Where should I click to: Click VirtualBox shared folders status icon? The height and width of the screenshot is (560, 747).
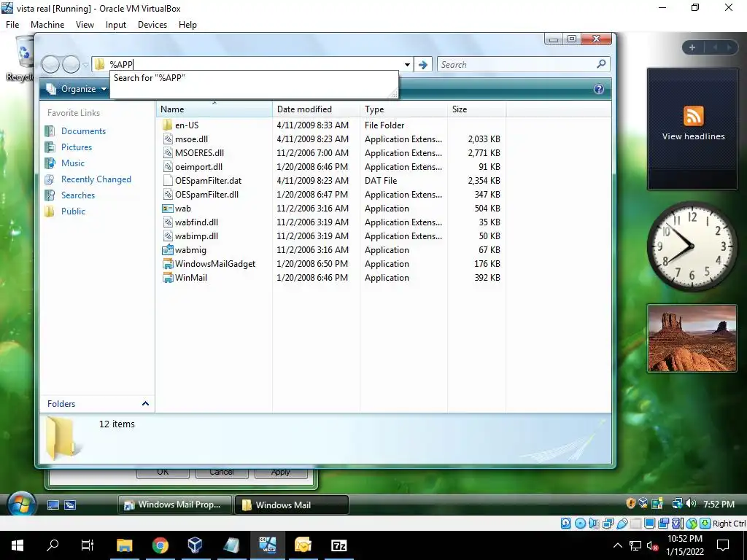click(635, 524)
